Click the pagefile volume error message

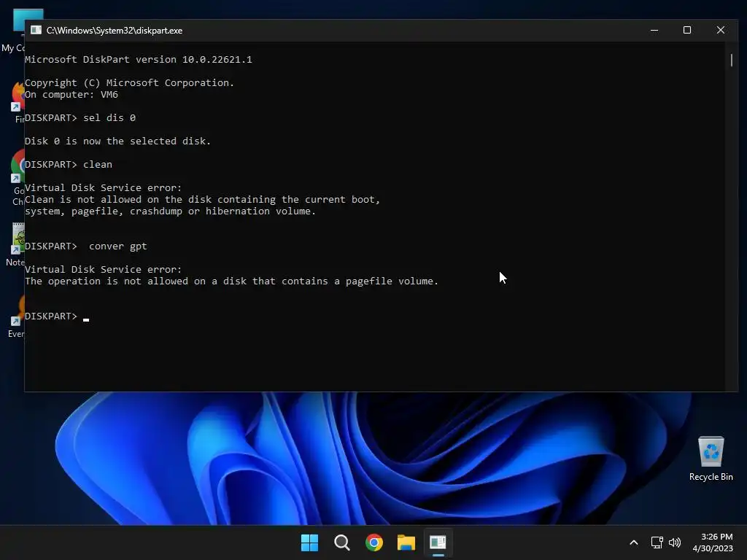pos(231,281)
